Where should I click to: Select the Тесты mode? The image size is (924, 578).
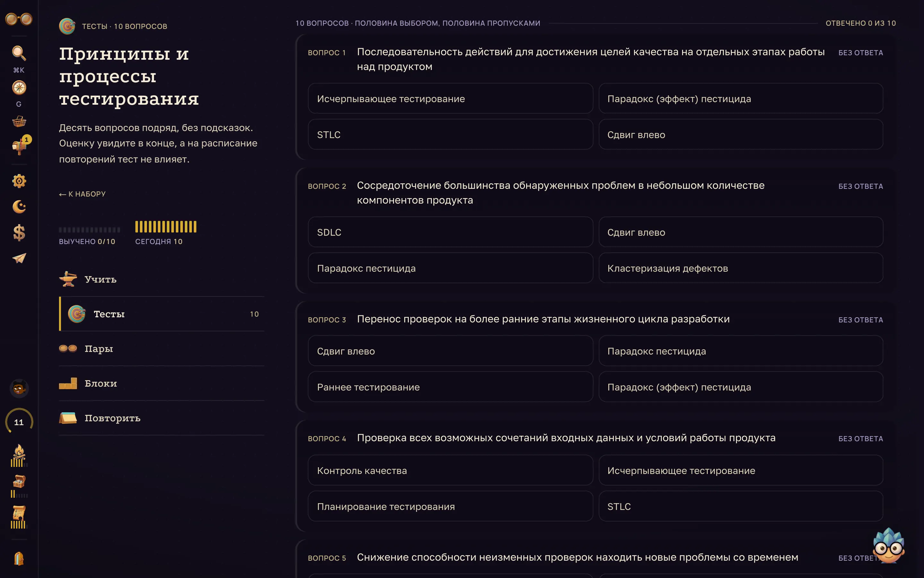pos(161,314)
